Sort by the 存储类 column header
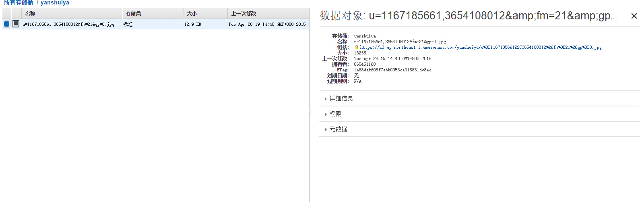The height and width of the screenshot is (202, 644). click(x=133, y=13)
